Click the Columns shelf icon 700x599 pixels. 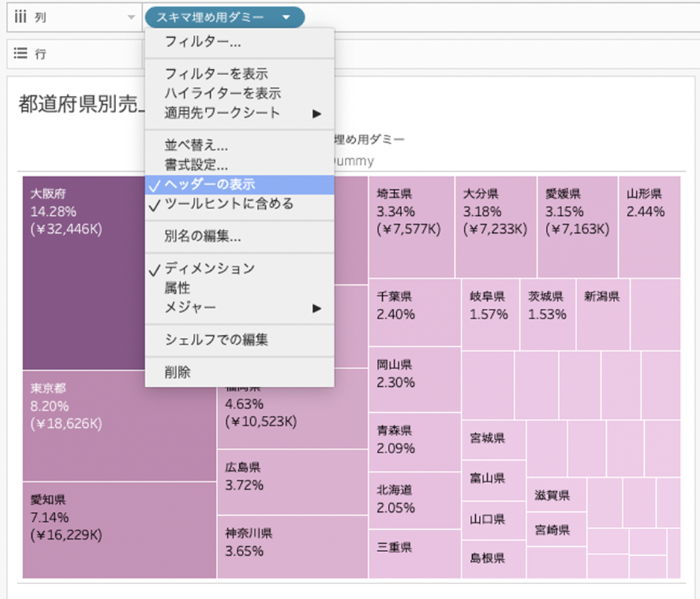point(20,17)
